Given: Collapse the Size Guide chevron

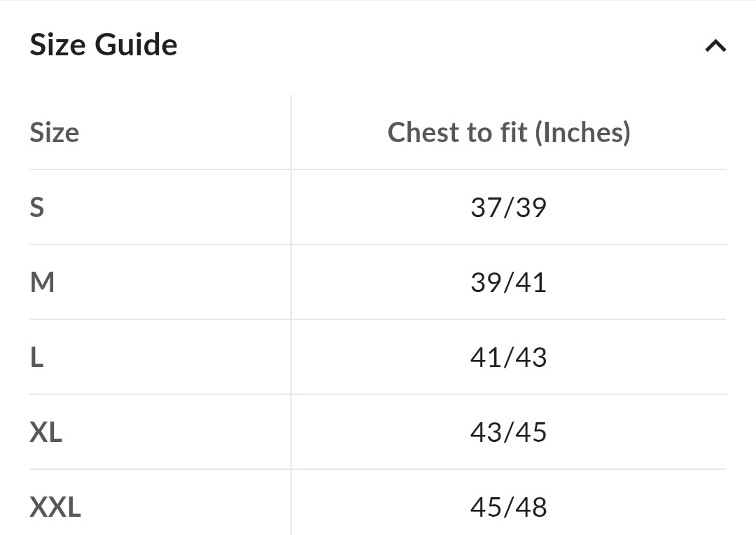Looking at the screenshot, I should (x=715, y=46).
